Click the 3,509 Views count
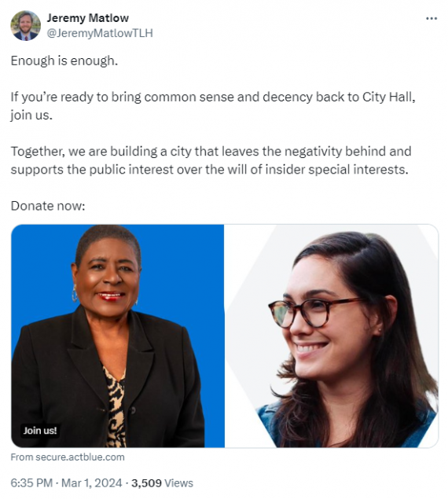The image size is (448, 499). coord(162,482)
